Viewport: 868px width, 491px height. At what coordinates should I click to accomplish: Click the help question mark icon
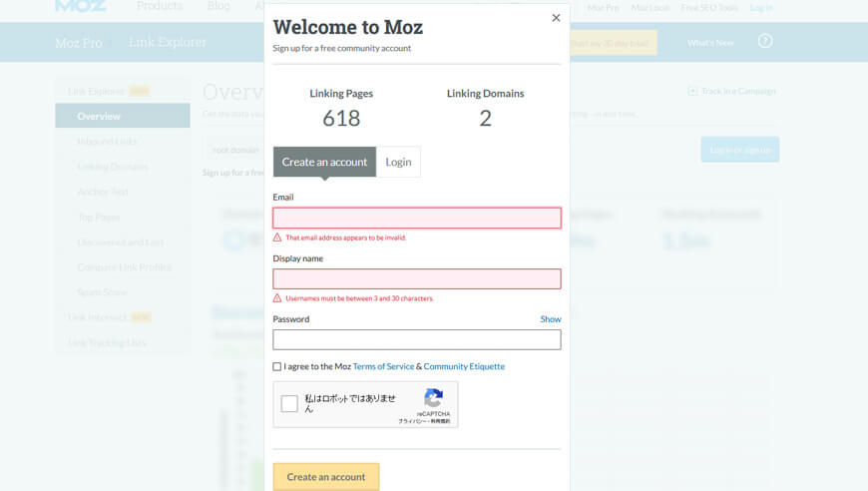[x=765, y=42]
